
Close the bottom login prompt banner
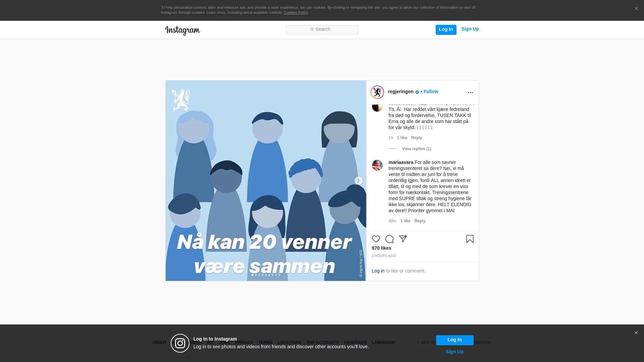(x=636, y=333)
